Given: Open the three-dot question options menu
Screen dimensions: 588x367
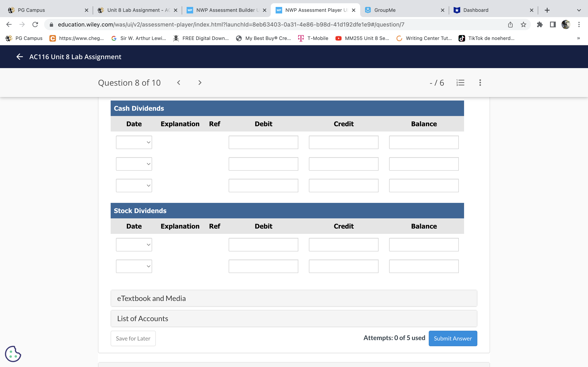Looking at the screenshot, I should point(480,83).
